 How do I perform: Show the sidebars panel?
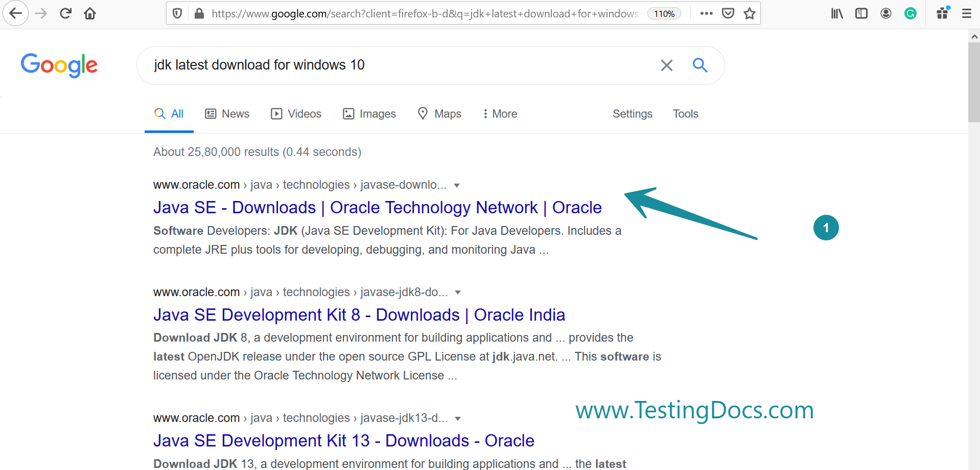[861, 13]
